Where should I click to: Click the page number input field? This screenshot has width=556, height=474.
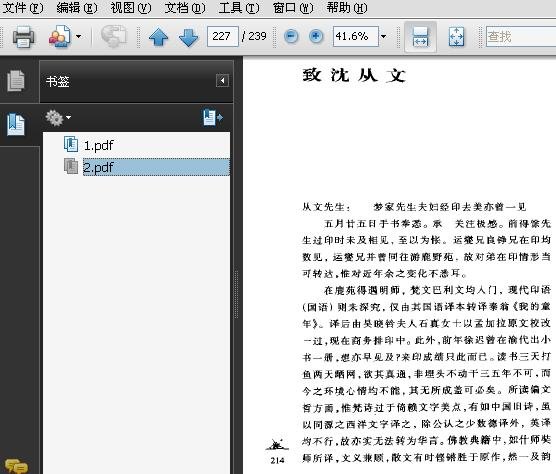[223, 36]
